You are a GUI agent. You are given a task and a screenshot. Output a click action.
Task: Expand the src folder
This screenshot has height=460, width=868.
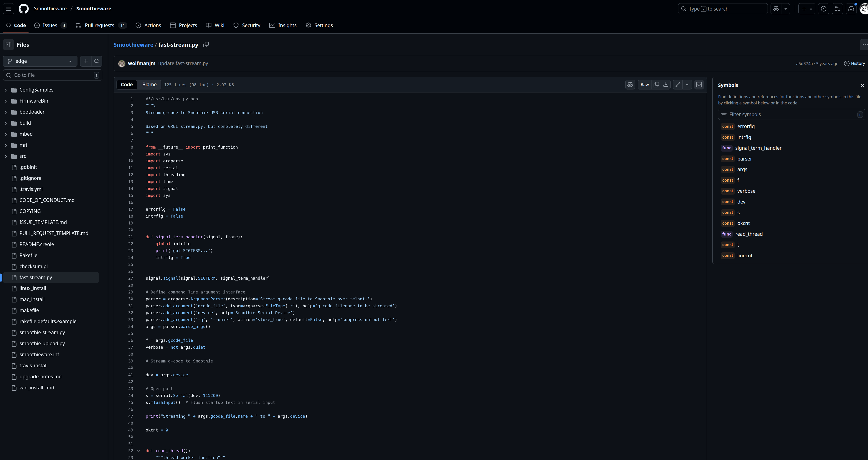tap(6, 156)
